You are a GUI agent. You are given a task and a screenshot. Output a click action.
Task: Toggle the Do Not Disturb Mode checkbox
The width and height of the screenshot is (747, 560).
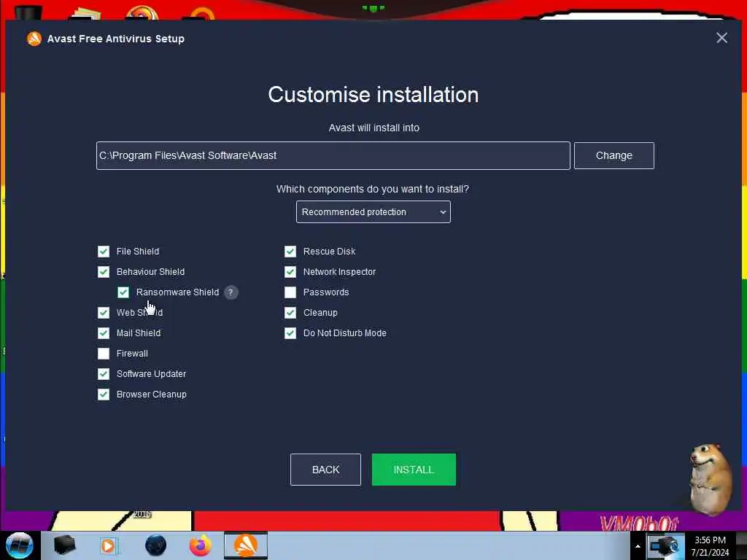(290, 333)
